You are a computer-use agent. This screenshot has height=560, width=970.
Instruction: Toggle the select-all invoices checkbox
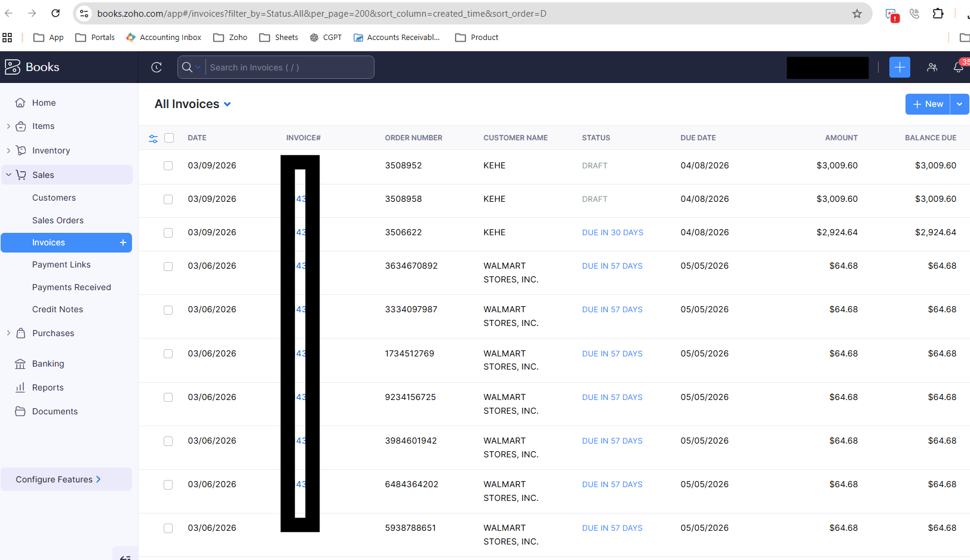(169, 138)
